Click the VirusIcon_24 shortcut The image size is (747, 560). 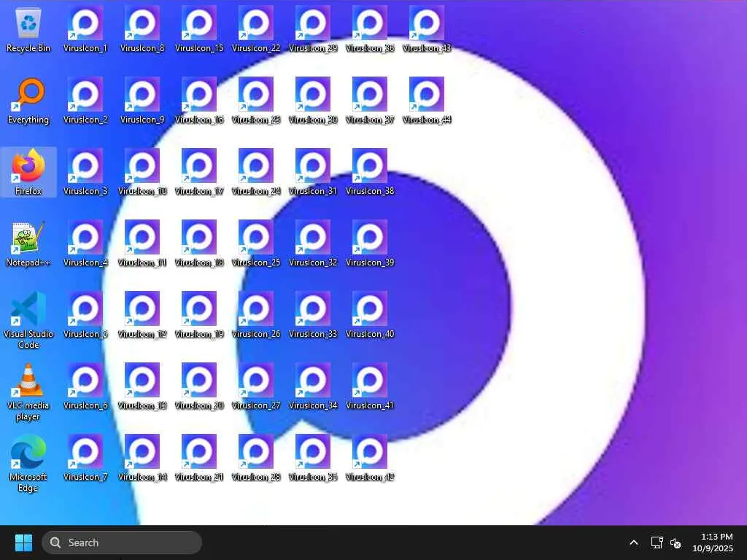tap(256, 172)
